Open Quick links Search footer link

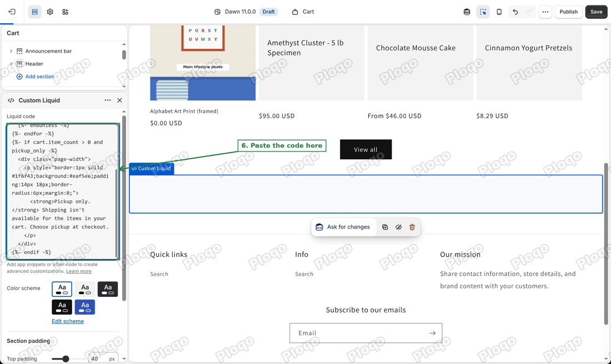tap(159, 274)
